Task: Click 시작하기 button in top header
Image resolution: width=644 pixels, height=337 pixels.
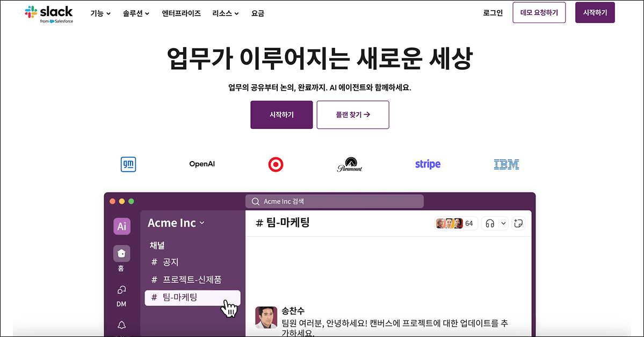Action: [x=595, y=13]
